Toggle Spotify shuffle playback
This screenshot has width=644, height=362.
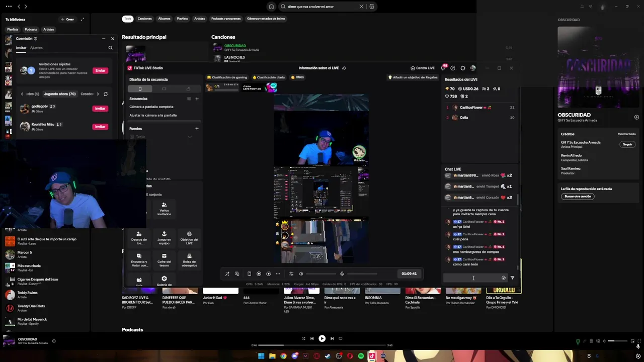[303, 338]
